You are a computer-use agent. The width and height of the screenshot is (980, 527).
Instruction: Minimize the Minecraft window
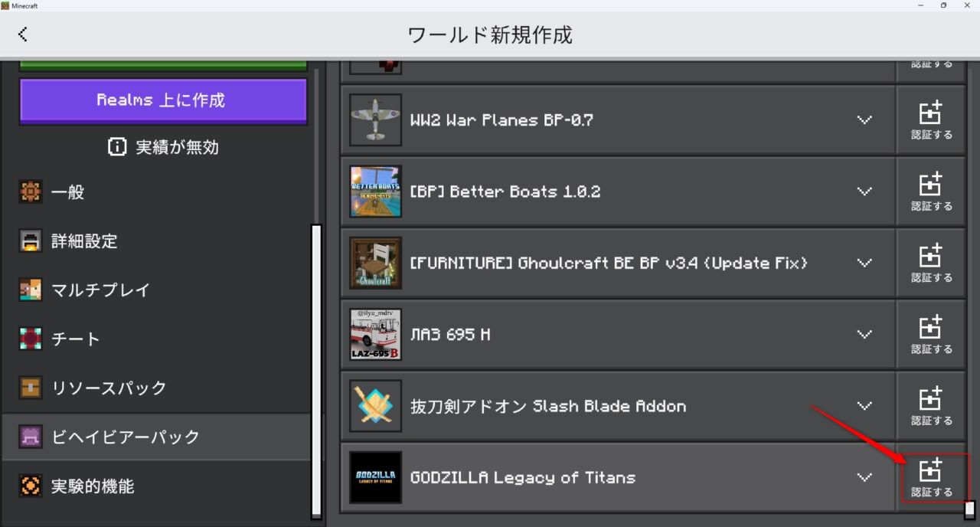click(920, 5)
